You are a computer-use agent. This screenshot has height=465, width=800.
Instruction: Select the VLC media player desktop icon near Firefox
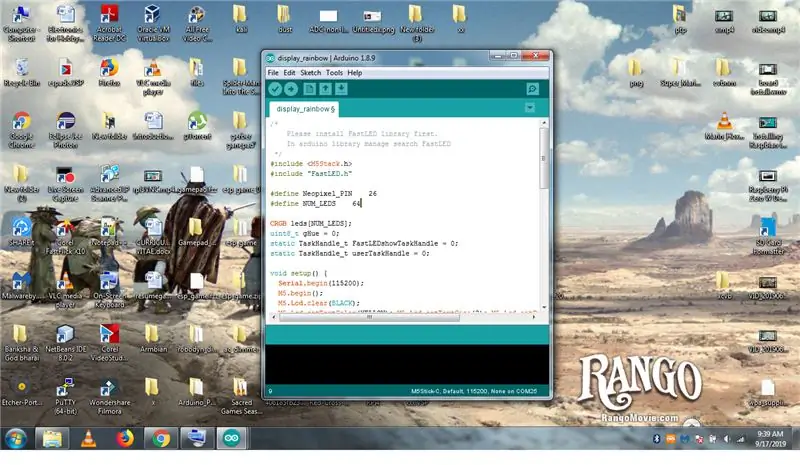click(x=153, y=77)
